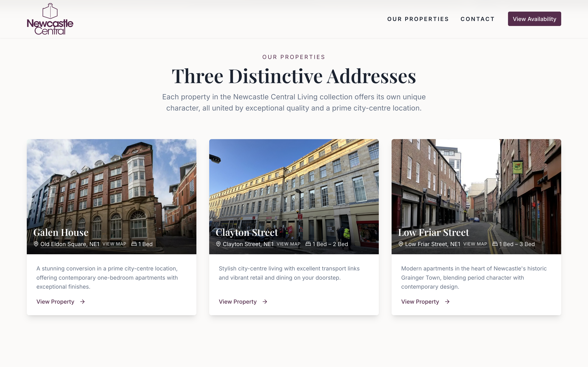Click arrow icon on Low Friar Street card
This screenshot has width=588, height=367.
(x=447, y=302)
